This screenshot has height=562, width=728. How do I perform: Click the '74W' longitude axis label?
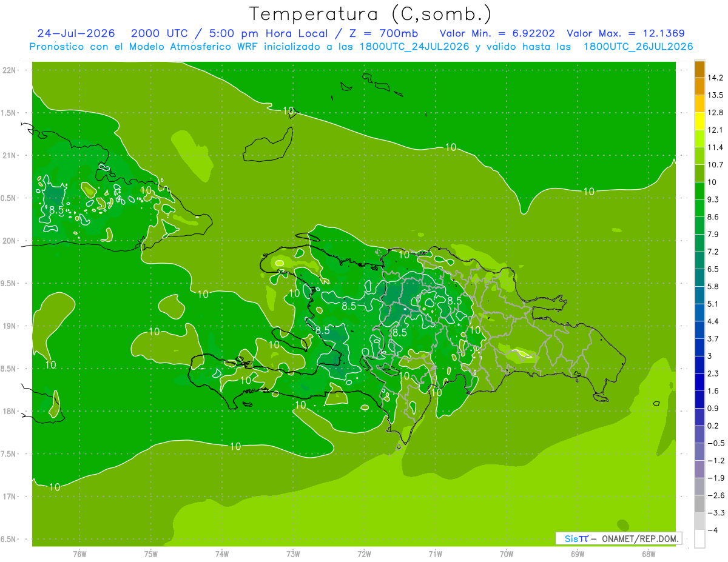click(x=222, y=554)
